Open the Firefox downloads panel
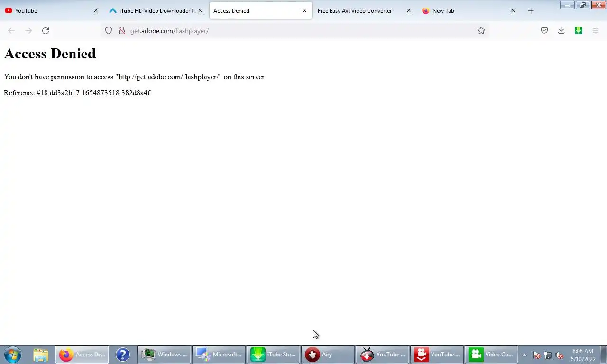The image size is (607, 364). pyautogui.click(x=561, y=31)
